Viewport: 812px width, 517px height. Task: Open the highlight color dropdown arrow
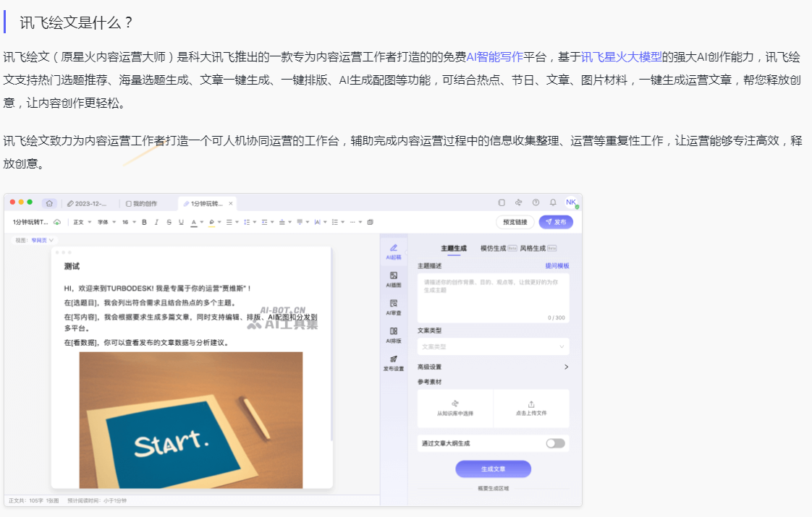[x=219, y=222]
